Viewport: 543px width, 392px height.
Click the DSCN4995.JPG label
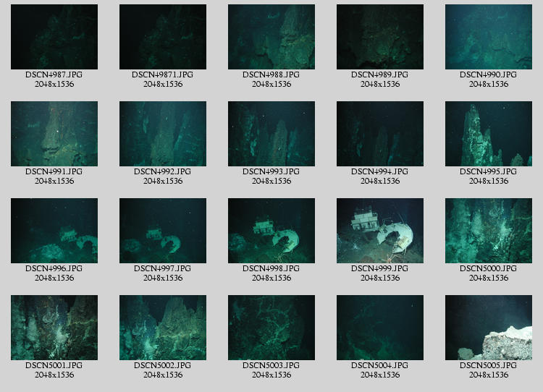pos(489,171)
